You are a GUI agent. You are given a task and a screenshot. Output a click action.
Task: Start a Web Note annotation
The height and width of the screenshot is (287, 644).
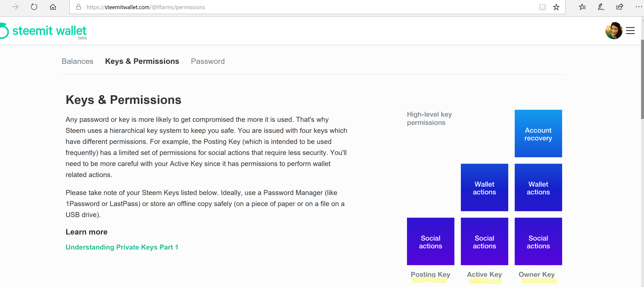coord(601,7)
